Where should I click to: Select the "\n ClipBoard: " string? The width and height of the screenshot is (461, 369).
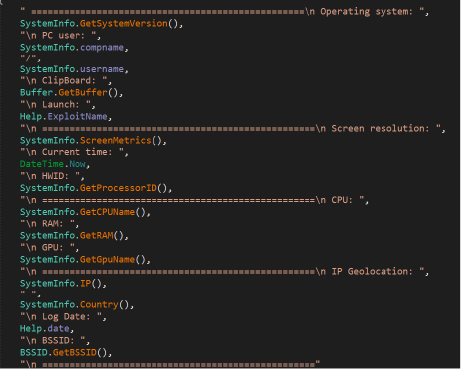64,81
